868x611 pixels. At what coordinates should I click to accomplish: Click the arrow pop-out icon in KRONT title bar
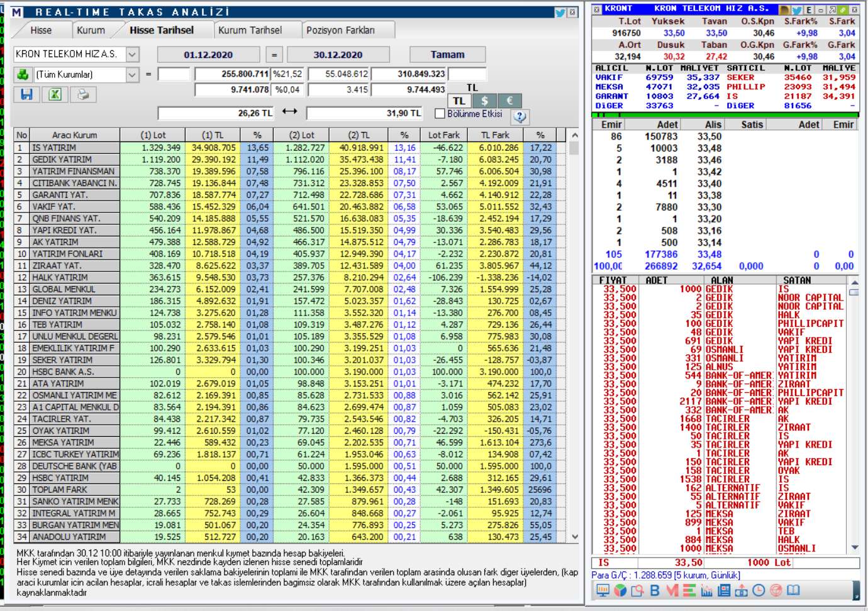[x=832, y=9]
